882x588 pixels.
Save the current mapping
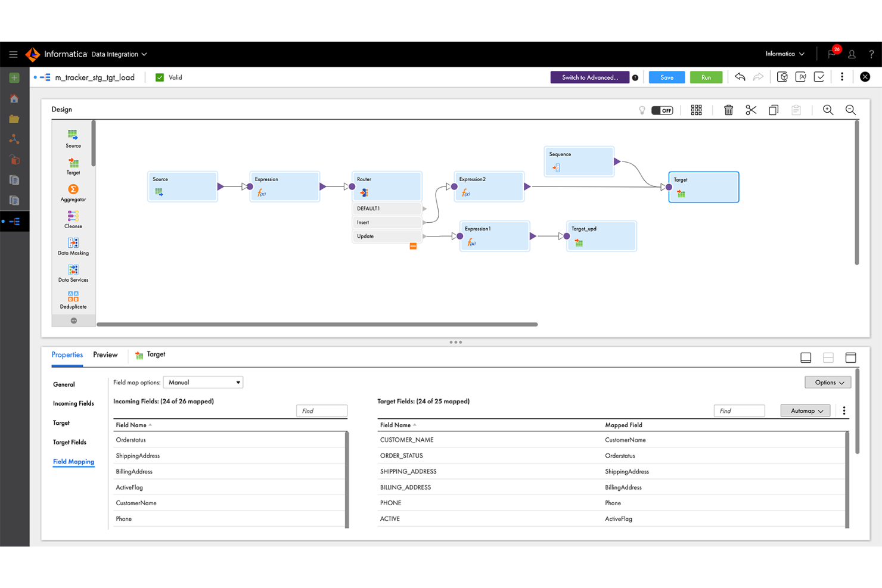666,77
